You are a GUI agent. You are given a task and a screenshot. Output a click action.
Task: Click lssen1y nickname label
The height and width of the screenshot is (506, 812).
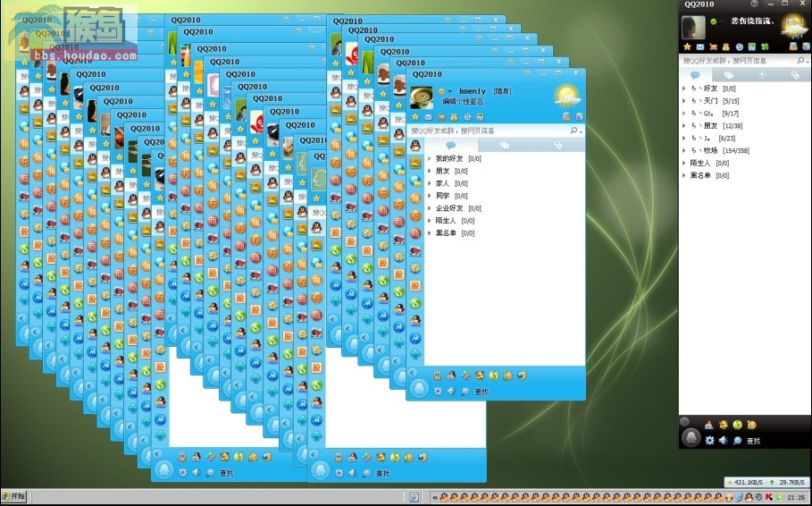click(473, 91)
